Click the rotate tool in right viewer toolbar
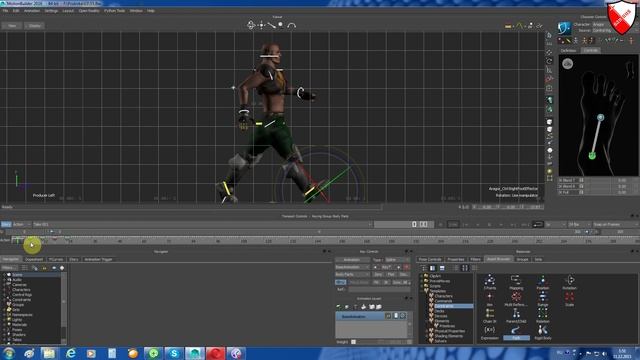640x360 pixels. [x=549, y=61]
